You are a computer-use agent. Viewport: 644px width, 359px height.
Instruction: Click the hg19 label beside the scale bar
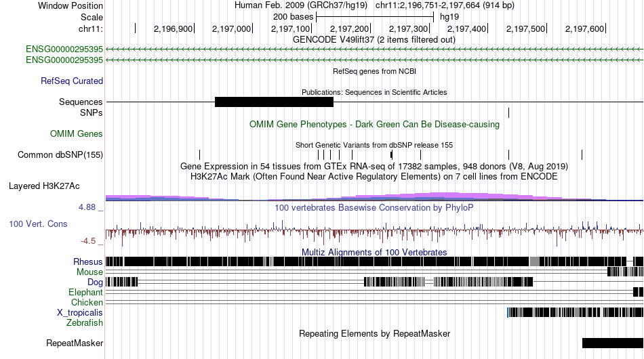(449, 17)
